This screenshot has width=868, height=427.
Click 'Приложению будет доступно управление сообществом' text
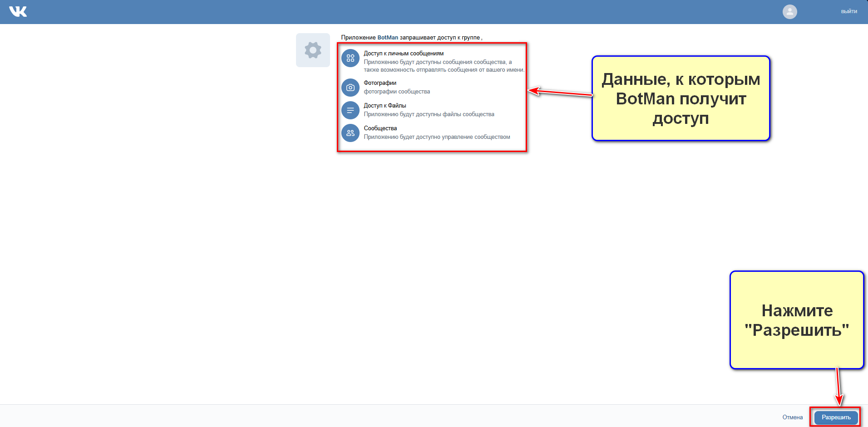tap(437, 137)
